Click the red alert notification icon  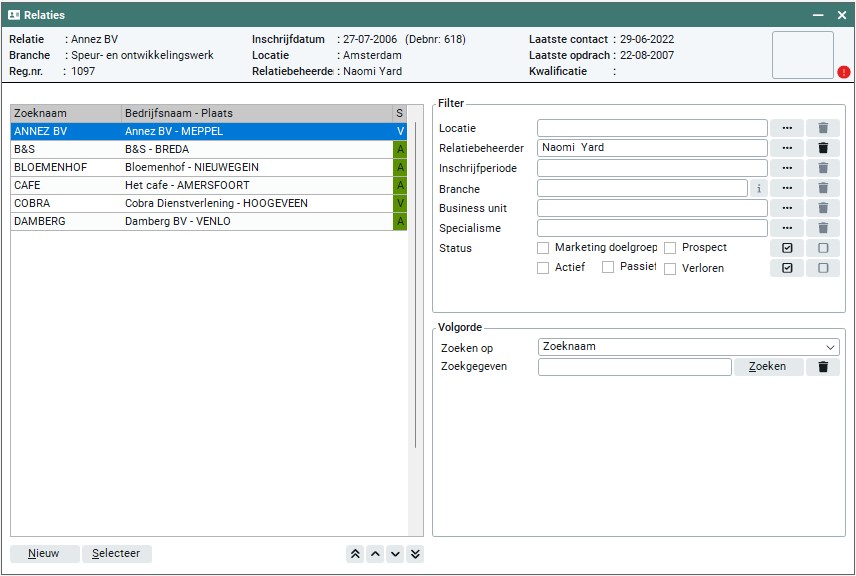844,72
